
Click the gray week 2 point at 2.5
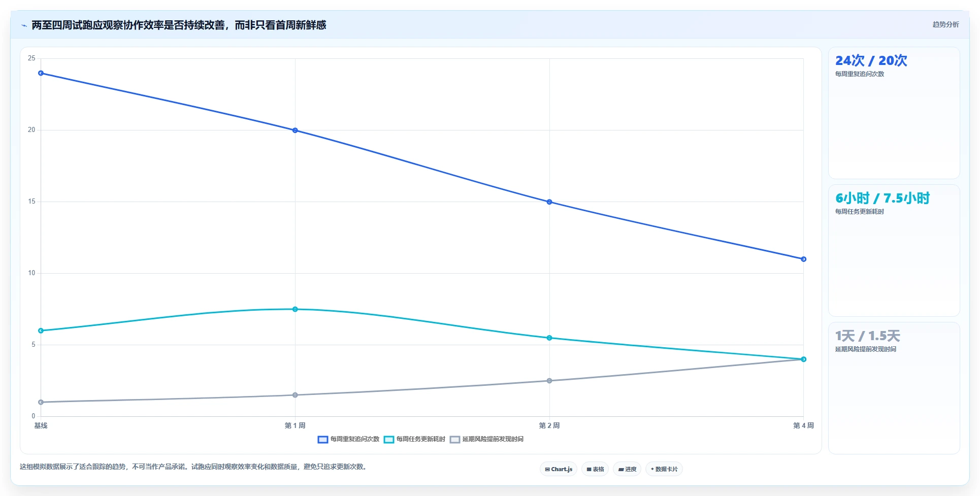549,381
